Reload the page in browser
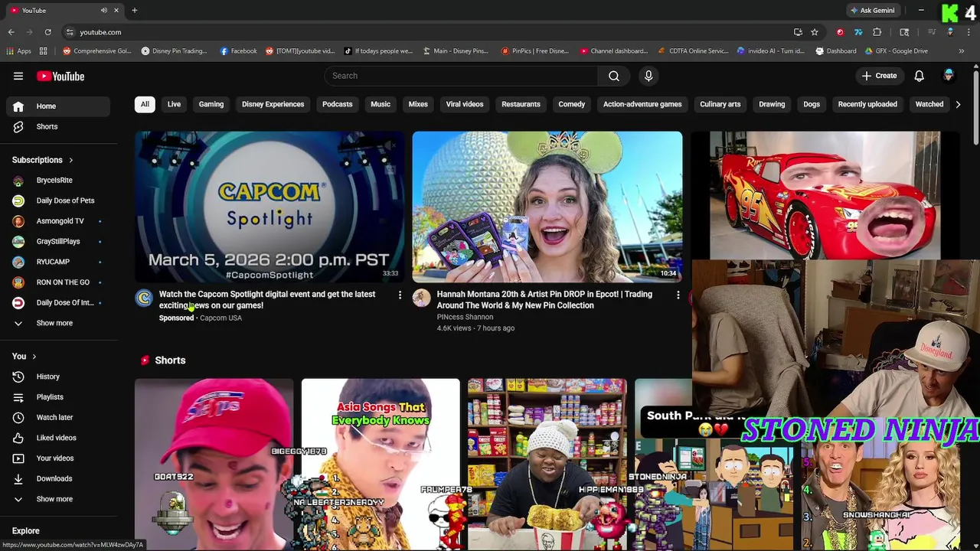Viewport: 980px width, 551px height. tap(47, 32)
